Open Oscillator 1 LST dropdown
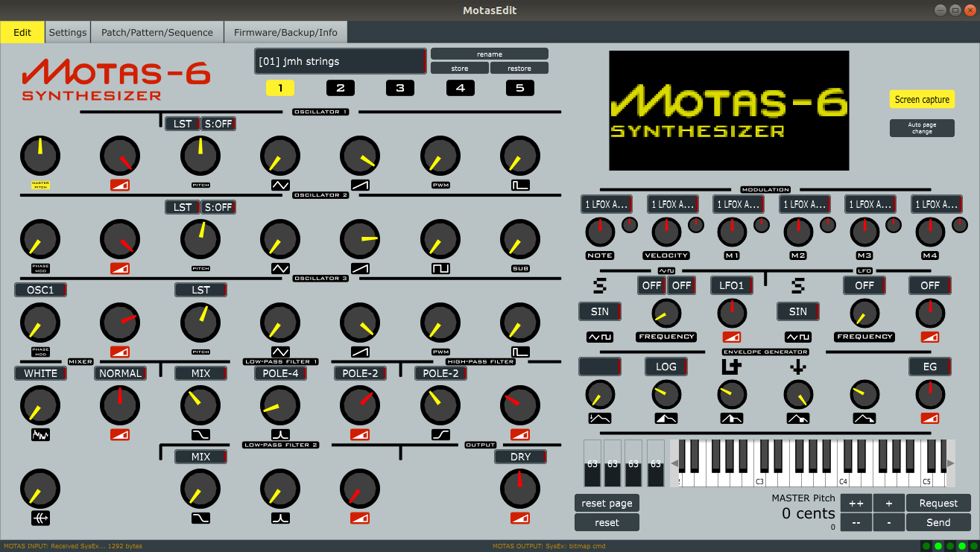This screenshot has width=980, height=552. click(182, 124)
